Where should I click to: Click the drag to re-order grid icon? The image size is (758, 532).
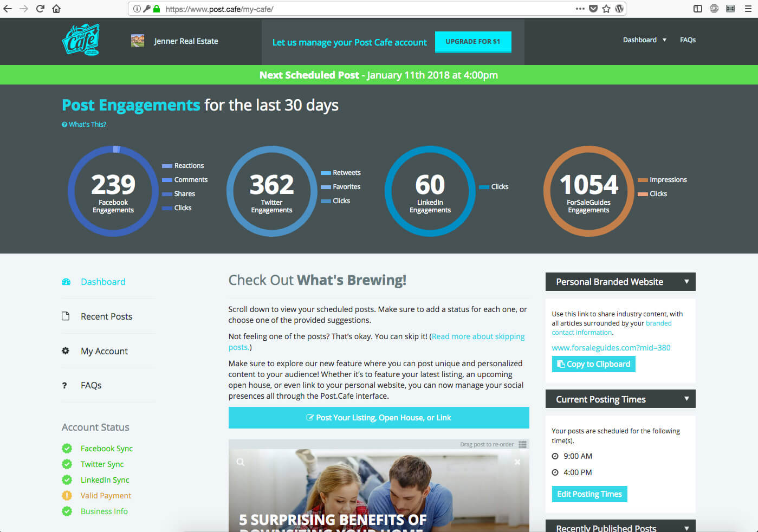[522, 444]
